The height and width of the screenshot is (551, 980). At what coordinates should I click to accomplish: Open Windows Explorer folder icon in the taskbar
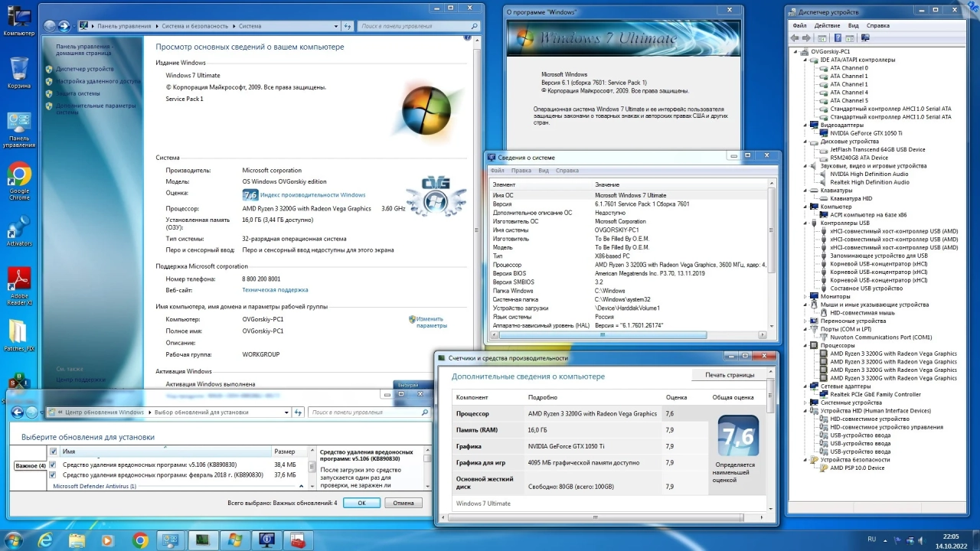(x=77, y=540)
